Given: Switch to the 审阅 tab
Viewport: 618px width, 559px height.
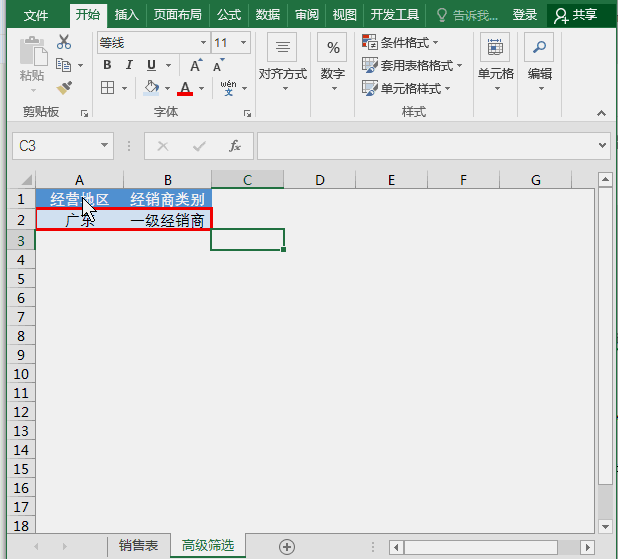Looking at the screenshot, I should tap(307, 15).
